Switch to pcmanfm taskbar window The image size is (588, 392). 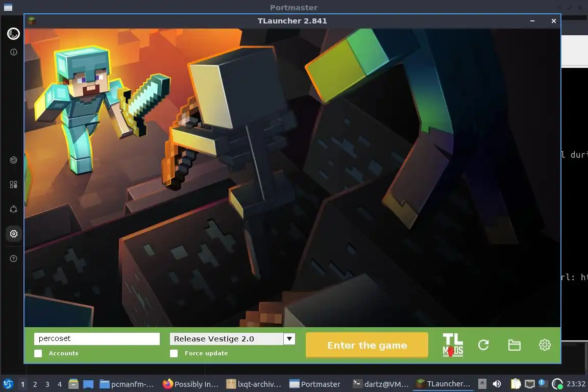coord(127,384)
